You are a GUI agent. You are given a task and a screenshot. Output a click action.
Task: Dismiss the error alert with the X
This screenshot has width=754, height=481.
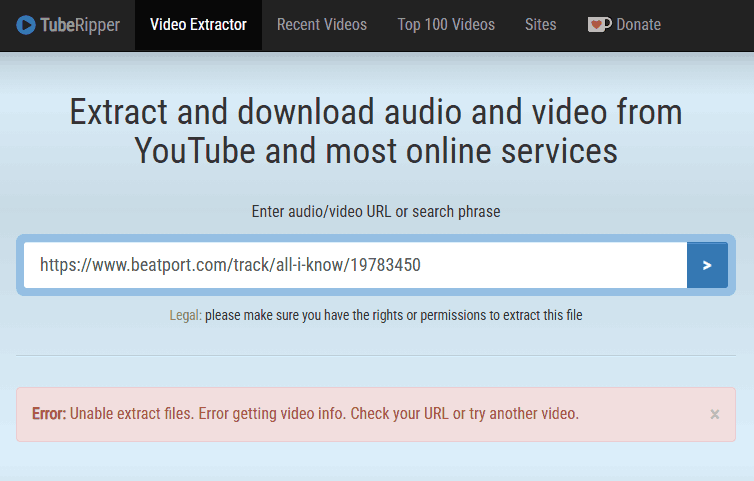click(715, 414)
